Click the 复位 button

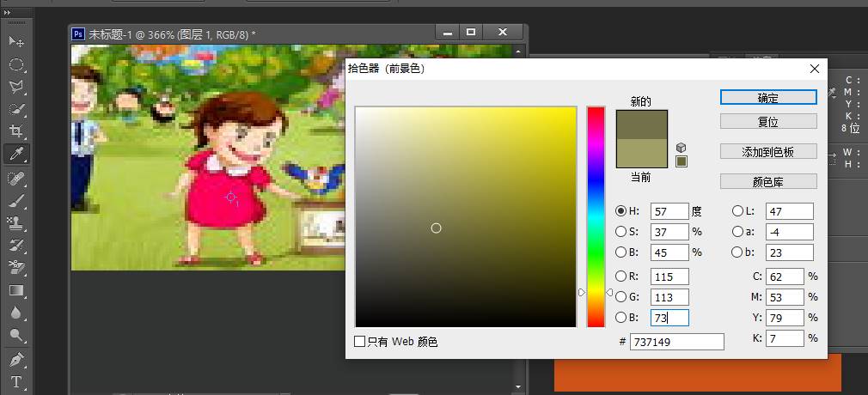[x=768, y=121]
